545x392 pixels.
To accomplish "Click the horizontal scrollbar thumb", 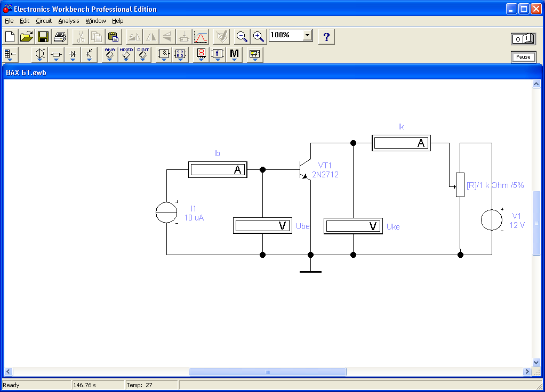I will coord(268,372).
